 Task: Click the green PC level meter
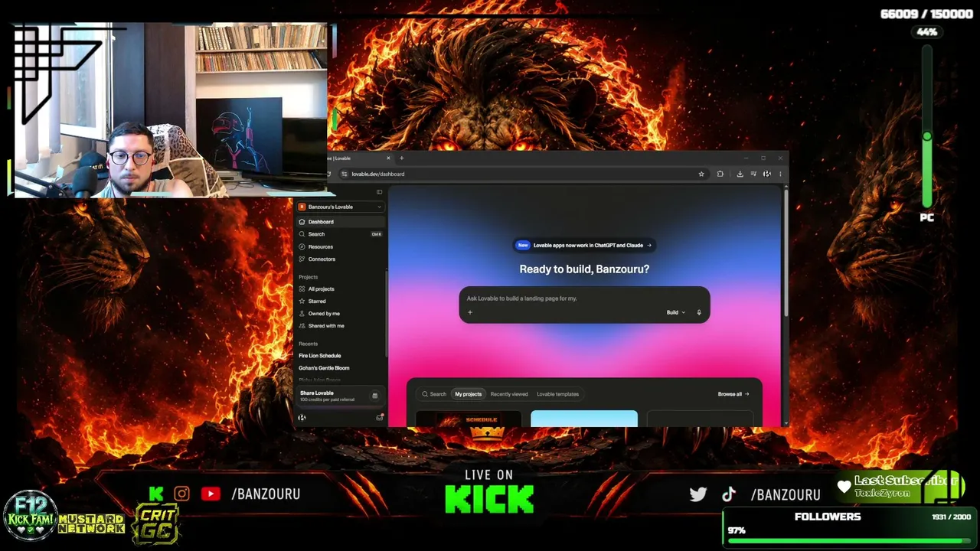(x=927, y=126)
